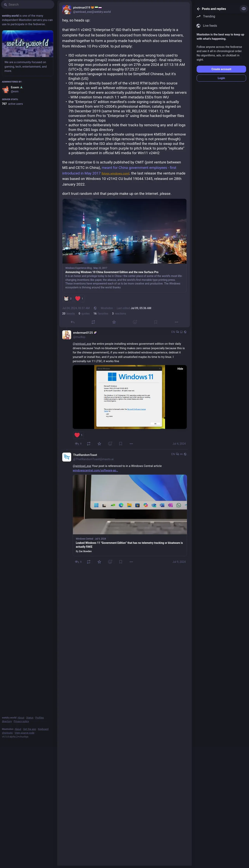249x868 pixels.
Task: Open enderman0125's avatar
Action: point(67,335)
